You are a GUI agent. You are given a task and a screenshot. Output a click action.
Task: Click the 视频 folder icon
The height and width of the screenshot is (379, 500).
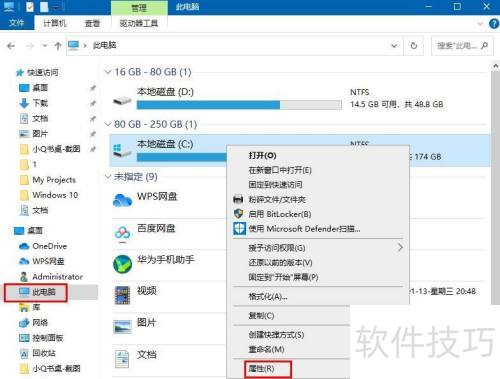(x=122, y=295)
